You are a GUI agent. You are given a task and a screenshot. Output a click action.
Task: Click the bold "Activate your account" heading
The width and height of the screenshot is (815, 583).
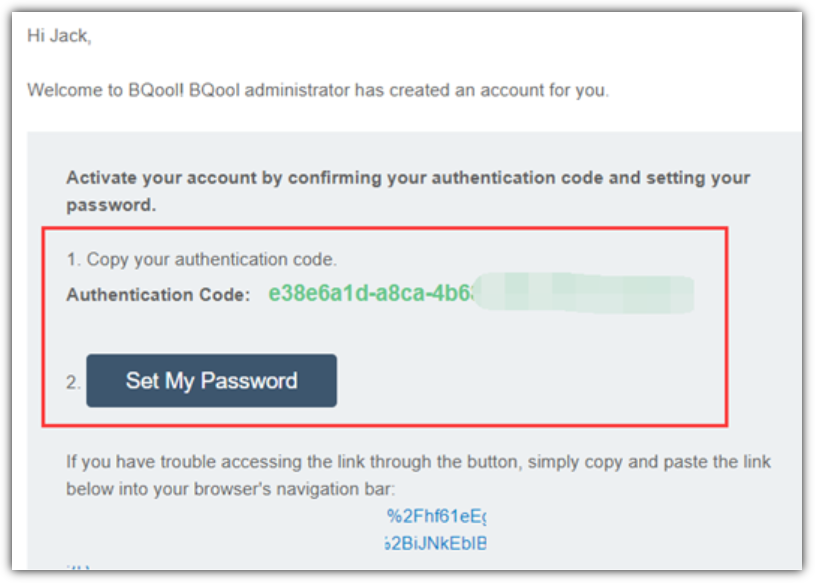click(x=408, y=191)
